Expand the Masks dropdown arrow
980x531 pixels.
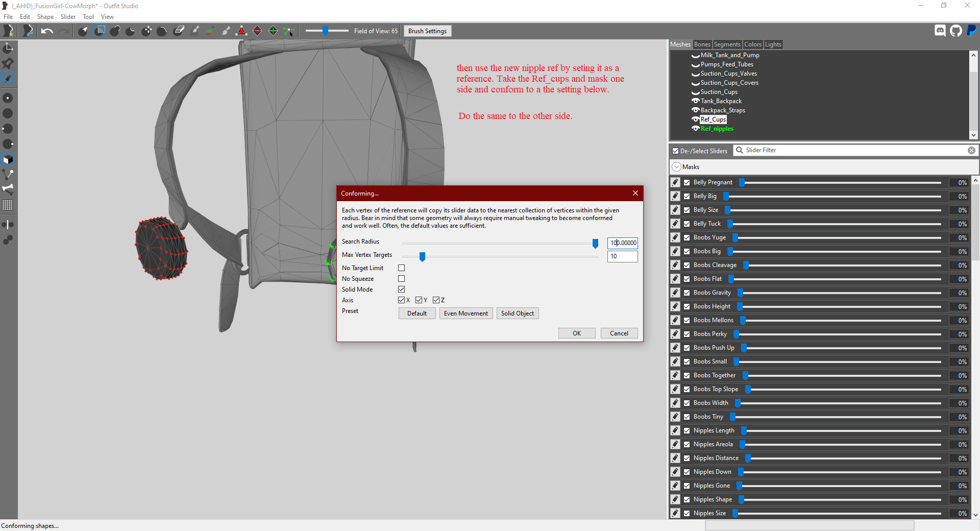(676, 167)
